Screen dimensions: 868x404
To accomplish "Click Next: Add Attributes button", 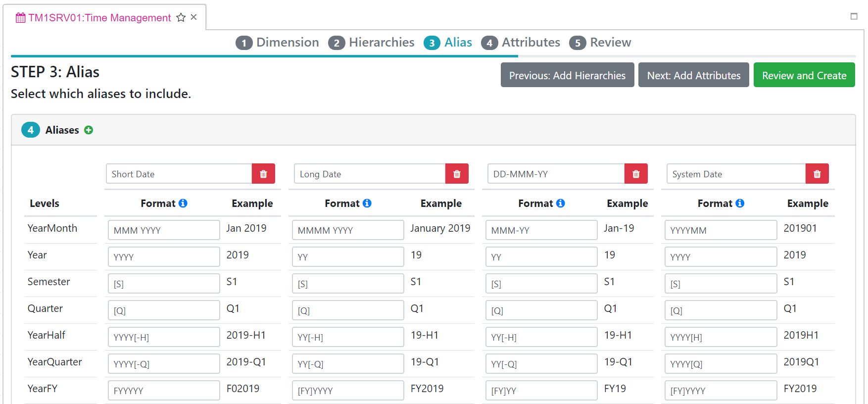I will (693, 75).
